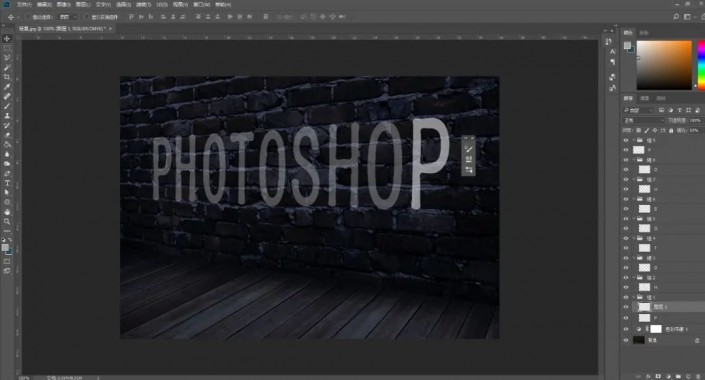Hide the 色彩平衡 1 adjustment layer
The height and width of the screenshot is (380, 705).
pos(626,329)
